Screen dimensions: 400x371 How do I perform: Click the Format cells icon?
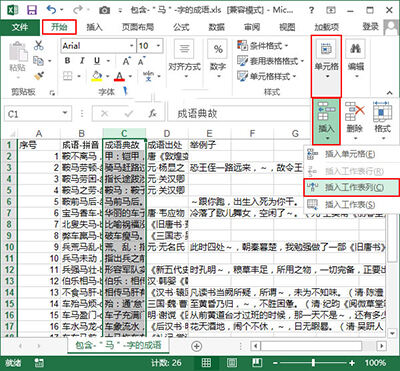tap(382, 111)
